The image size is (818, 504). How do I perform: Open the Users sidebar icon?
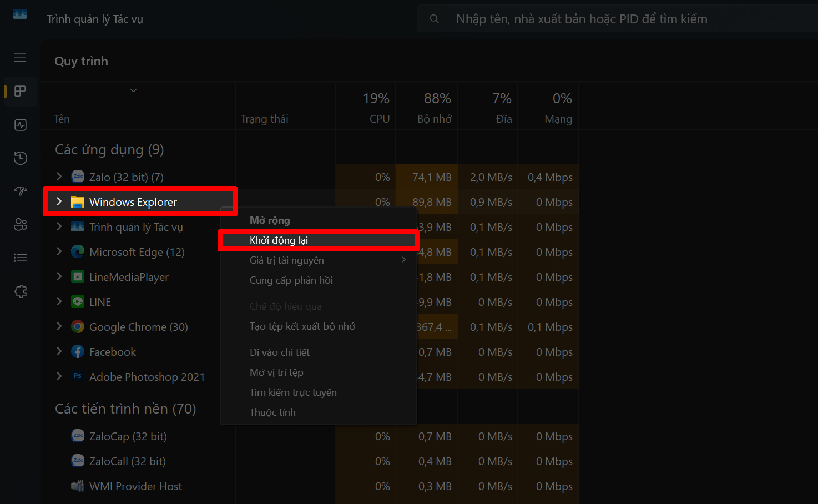21,225
